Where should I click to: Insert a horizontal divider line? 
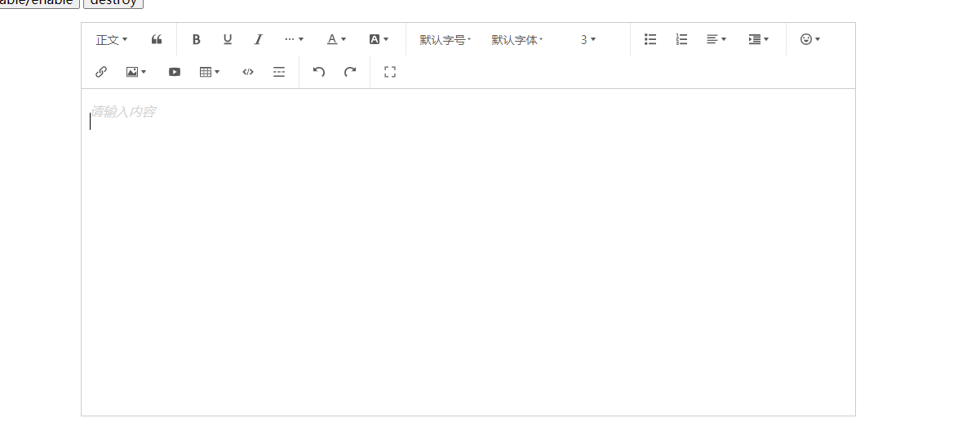279,72
